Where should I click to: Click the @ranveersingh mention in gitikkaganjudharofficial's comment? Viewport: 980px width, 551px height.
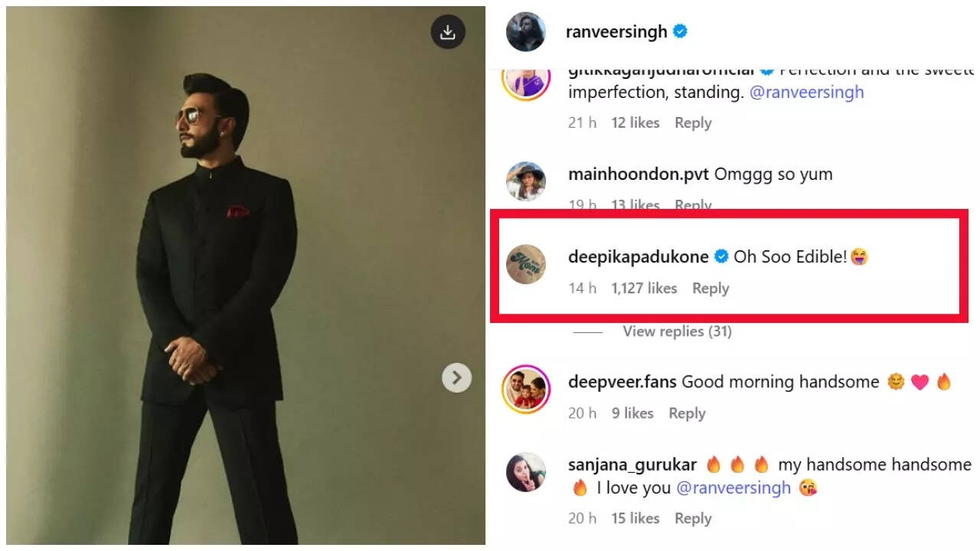(808, 92)
